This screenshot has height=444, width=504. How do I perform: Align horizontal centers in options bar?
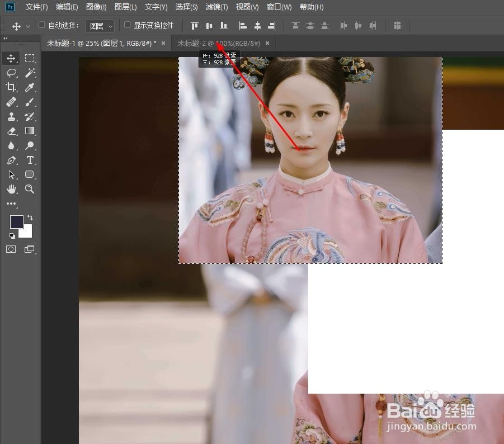tap(257, 26)
